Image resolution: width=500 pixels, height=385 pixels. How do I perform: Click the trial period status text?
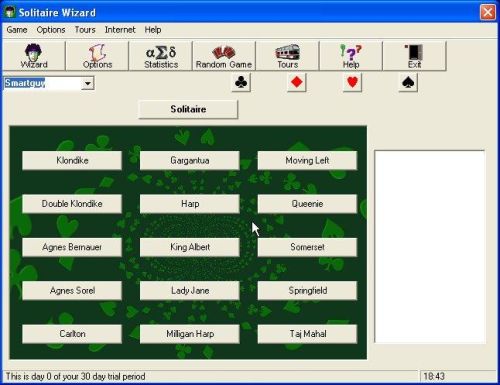[x=76, y=377]
